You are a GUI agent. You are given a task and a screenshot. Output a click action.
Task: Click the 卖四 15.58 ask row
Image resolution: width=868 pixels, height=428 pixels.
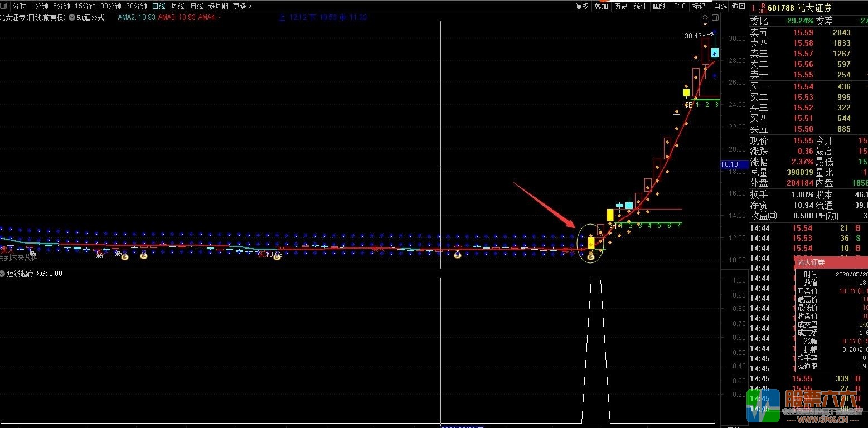pos(808,43)
